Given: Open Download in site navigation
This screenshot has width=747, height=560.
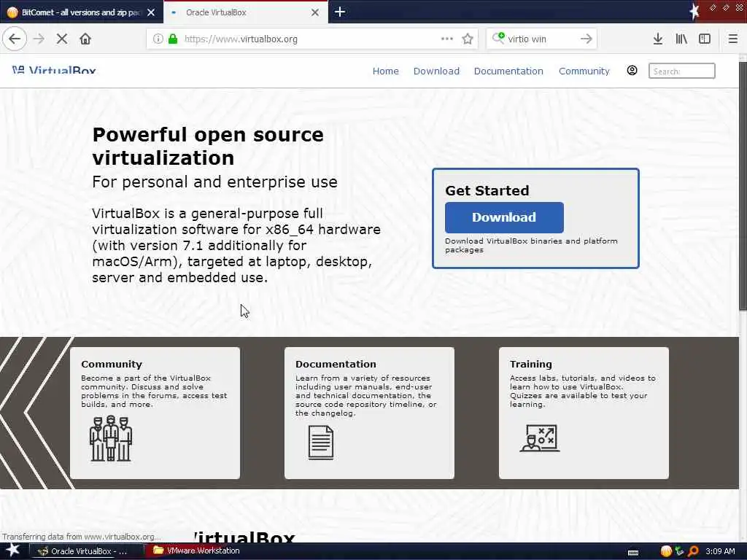Looking at the screenshot, I should point(436,71).
